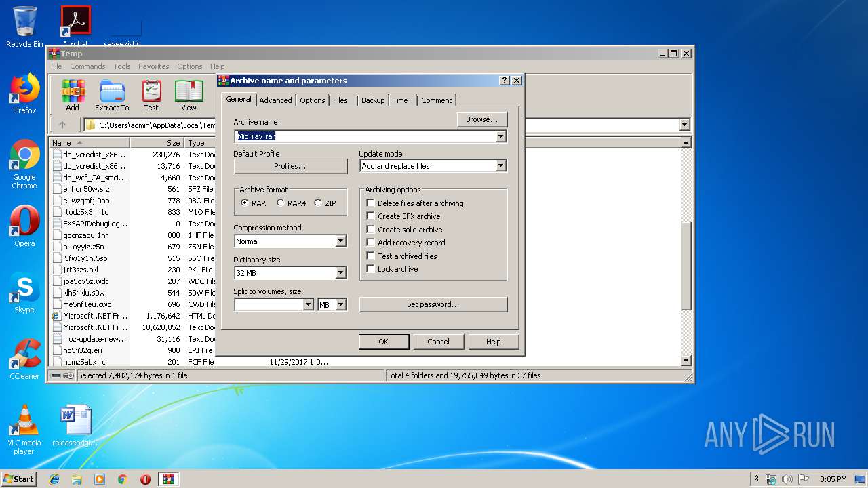Click the up-folder arrow in WinRAR

(62, 125)
